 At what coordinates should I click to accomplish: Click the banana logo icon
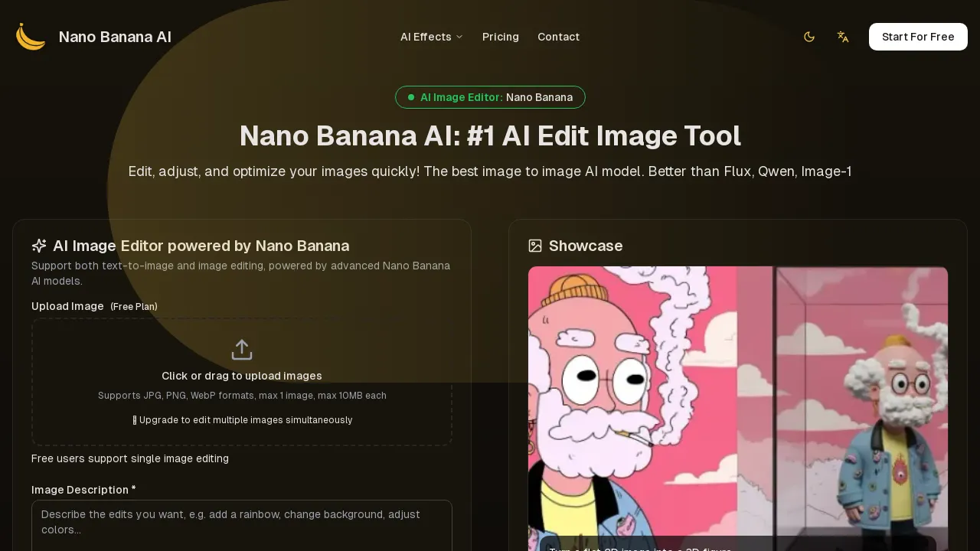tap(31, 37)
